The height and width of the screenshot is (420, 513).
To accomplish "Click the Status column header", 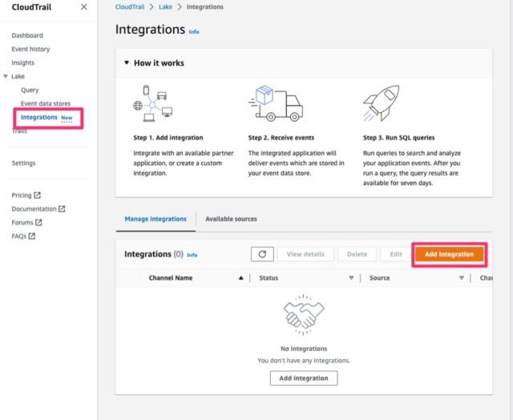I will point(269,277).
